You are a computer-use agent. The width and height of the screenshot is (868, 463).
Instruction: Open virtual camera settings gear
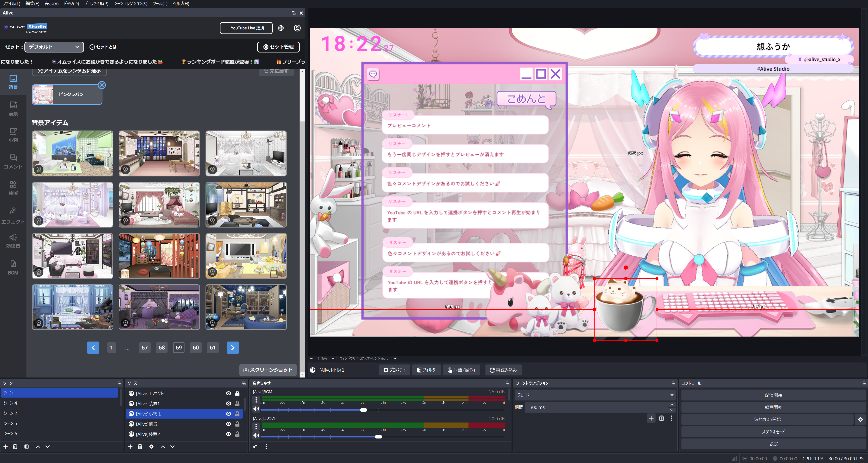[860, 420]
